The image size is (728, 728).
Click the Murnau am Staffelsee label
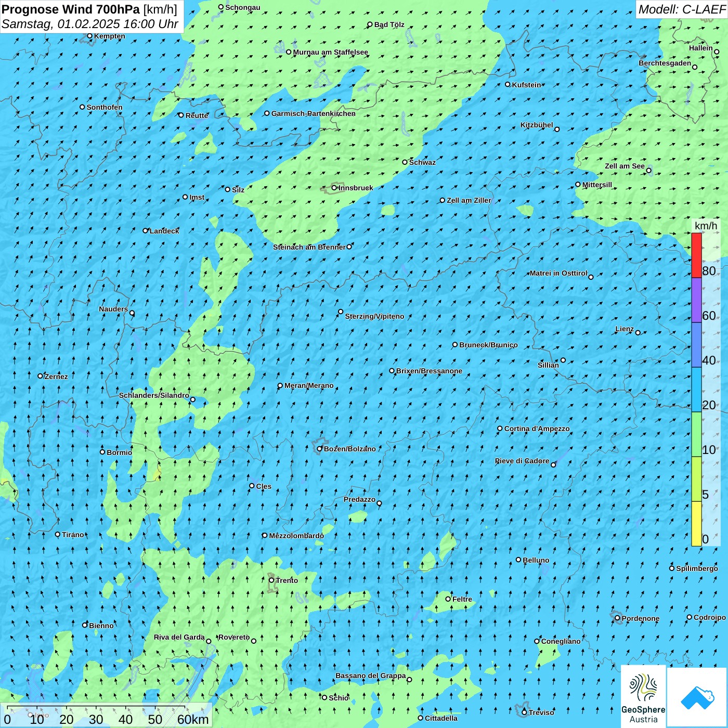[330, 52]
